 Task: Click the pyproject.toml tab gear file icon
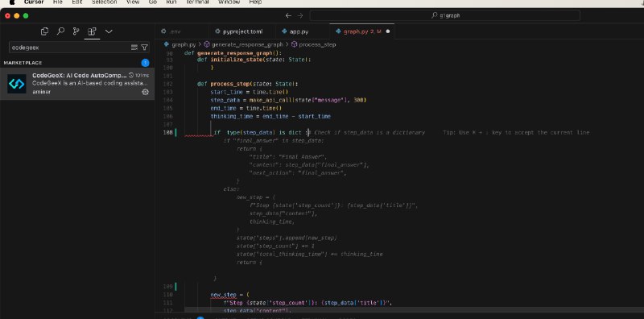click(217, 31)
